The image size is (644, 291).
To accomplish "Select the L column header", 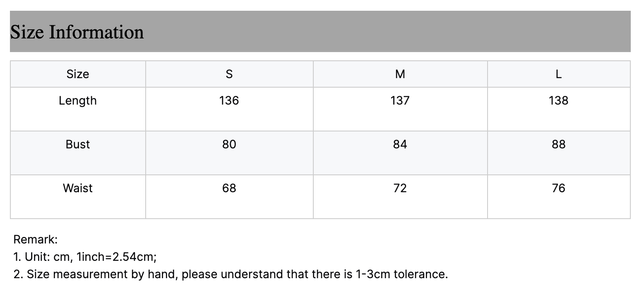I will [x=559, y=74].
